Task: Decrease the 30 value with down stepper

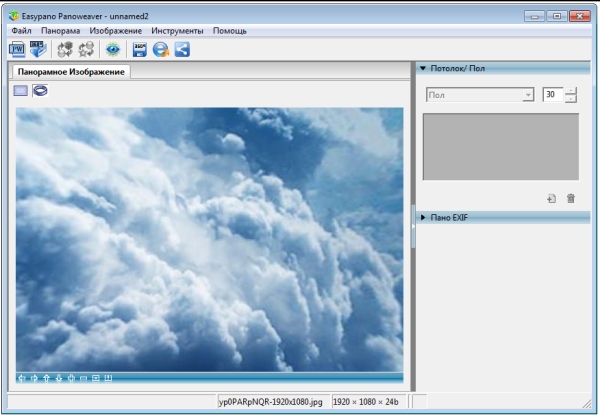Action: tap(571, 99)
